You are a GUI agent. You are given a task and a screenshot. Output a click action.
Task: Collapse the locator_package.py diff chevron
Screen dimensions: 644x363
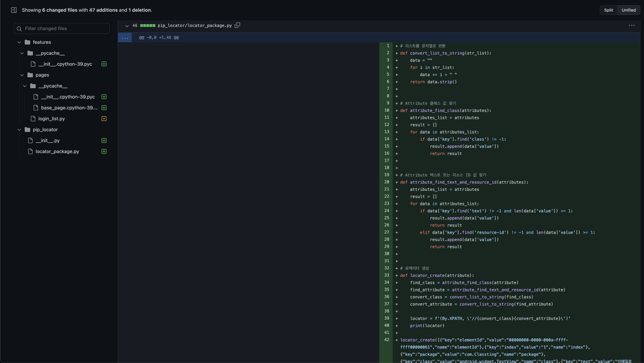127,26
